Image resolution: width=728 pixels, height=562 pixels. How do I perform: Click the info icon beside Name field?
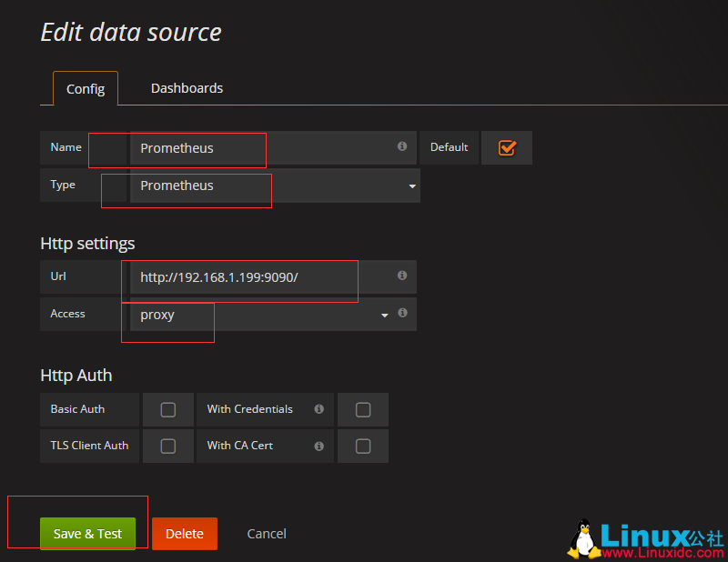pyautogui.click(x=402, y=146)
